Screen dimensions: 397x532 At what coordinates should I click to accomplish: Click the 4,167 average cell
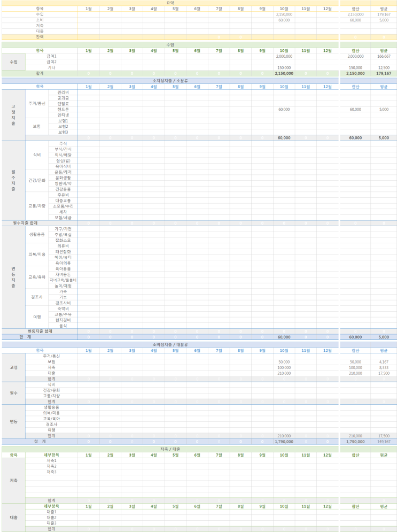coord(384,362)
